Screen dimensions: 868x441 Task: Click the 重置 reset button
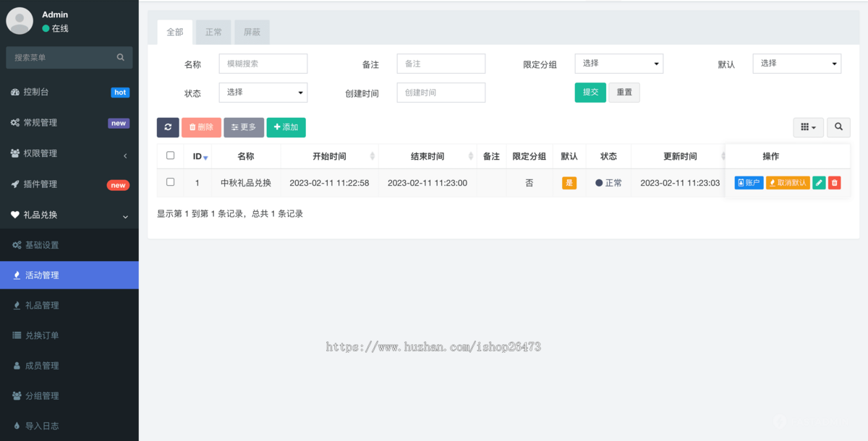pos(624,93)
